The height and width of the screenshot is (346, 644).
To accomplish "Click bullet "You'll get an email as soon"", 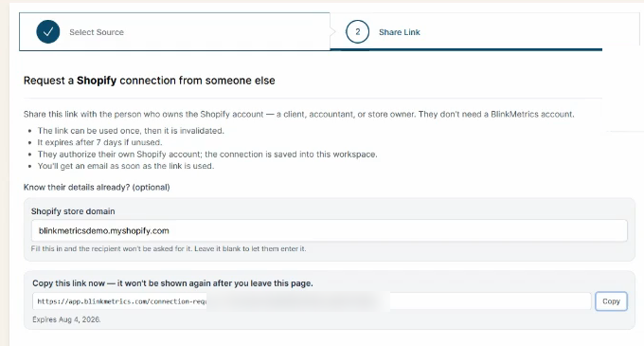I will coord(126,166).
